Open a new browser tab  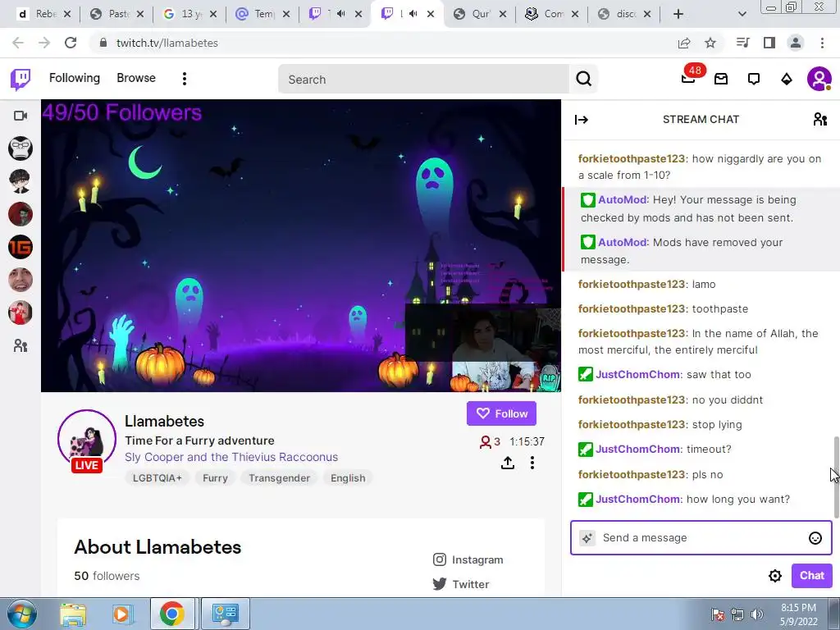coord(678,14)
